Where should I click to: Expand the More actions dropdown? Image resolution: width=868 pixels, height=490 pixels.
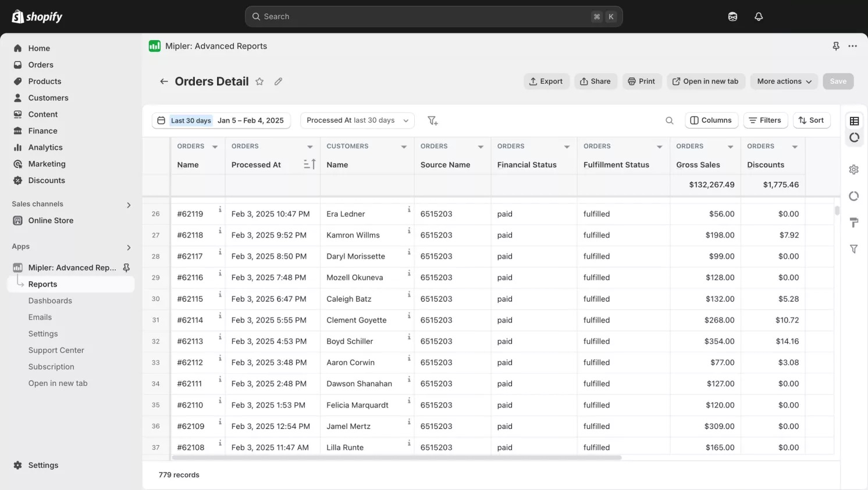point(784,81)
